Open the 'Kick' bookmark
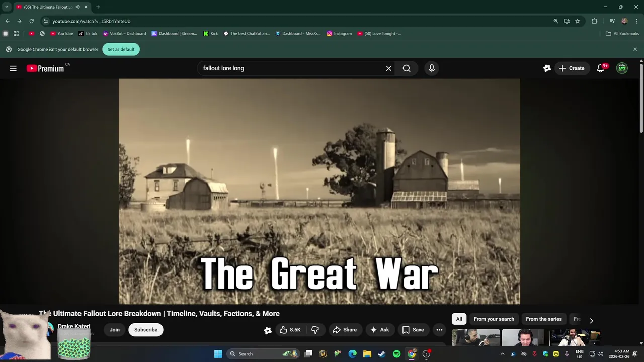The width and height of the screenshot is (644, 362). 211,34
